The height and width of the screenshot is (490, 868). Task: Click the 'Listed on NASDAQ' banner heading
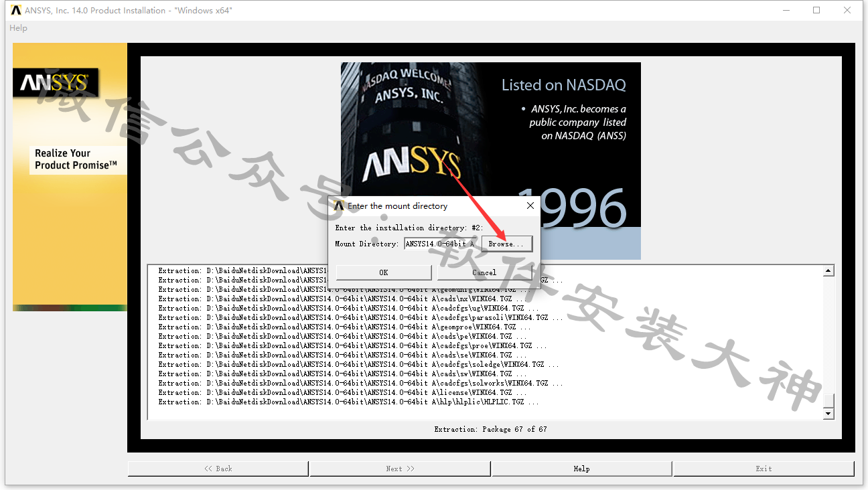point(564,85)
